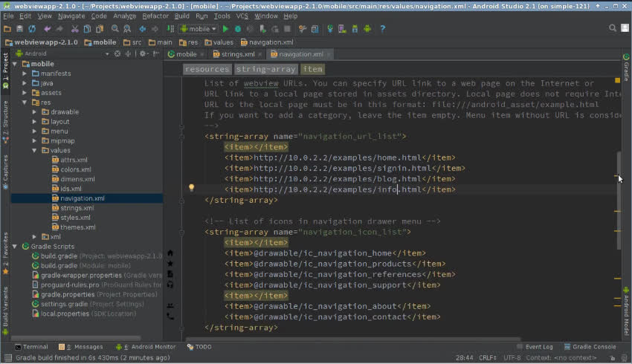Open the Refactor menu

155,16
